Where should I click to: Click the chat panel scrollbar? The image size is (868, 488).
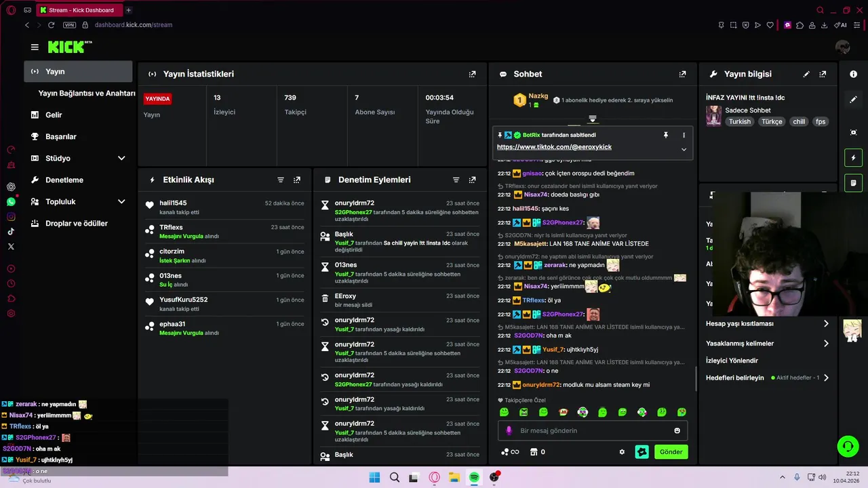tap(696, 378)
